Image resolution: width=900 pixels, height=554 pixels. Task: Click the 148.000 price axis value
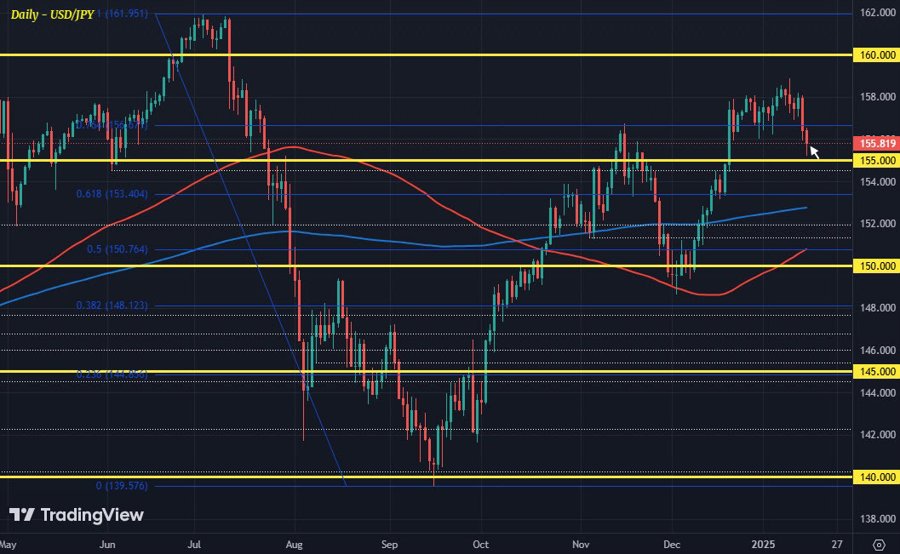tap(878, 308)
